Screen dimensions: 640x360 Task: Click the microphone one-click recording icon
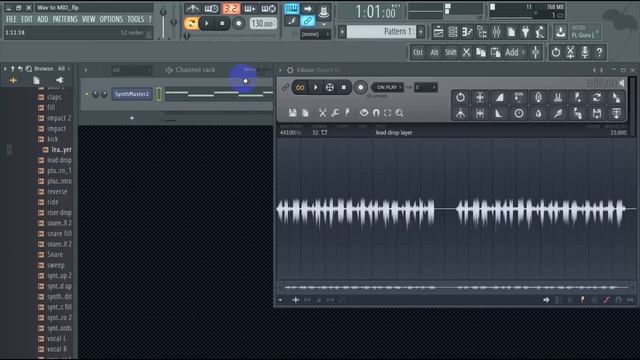584,52
